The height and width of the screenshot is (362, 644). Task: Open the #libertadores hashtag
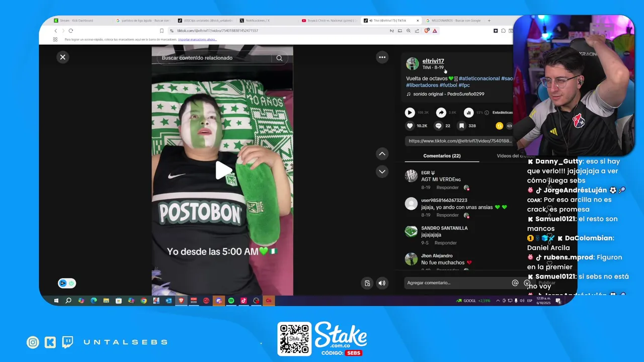pos(422,85)
